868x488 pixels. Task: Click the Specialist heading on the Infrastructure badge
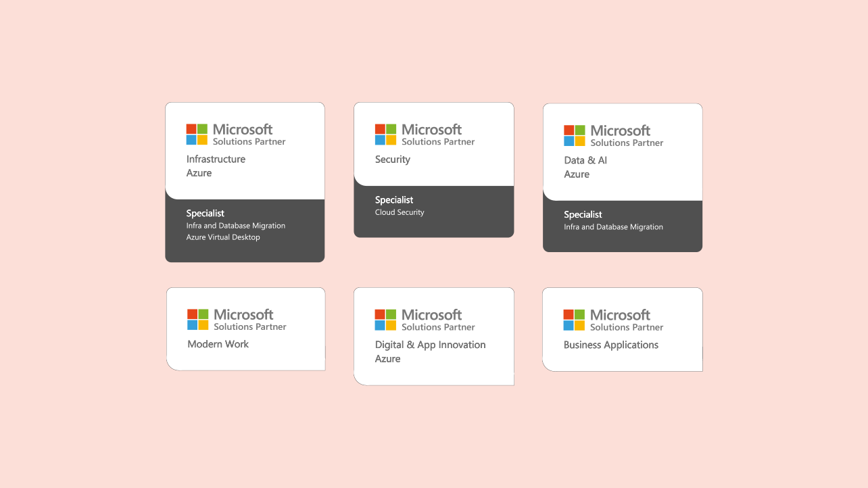pyautogui.click(x=206, y=214)
